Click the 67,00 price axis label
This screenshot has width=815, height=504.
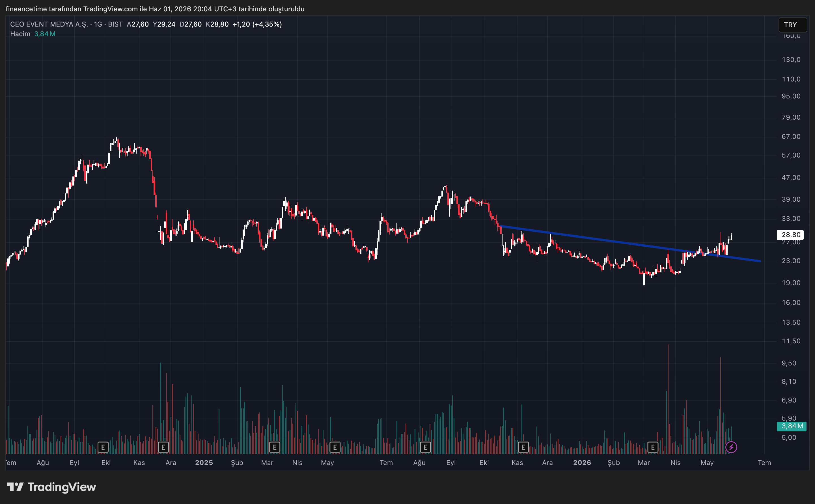[791, 137]
